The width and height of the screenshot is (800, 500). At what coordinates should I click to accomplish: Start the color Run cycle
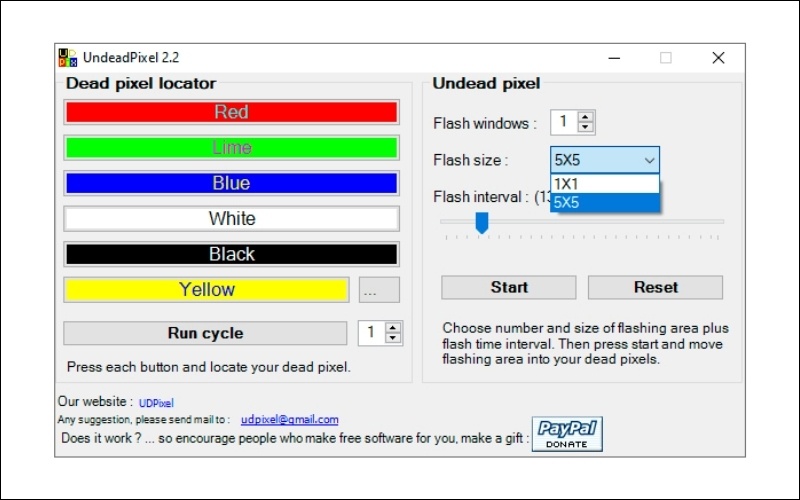[x=204, y=333]
